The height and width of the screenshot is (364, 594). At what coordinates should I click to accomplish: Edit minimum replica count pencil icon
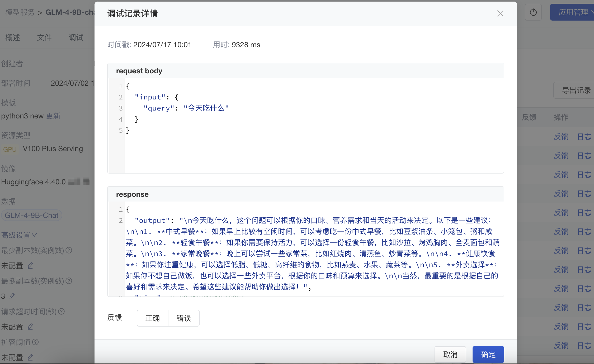[30, 265]
